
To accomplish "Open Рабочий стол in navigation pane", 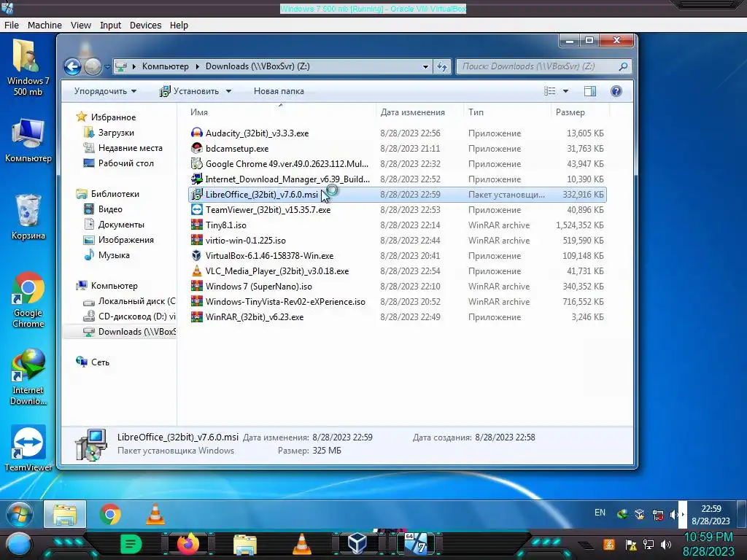I will [125, 163].
